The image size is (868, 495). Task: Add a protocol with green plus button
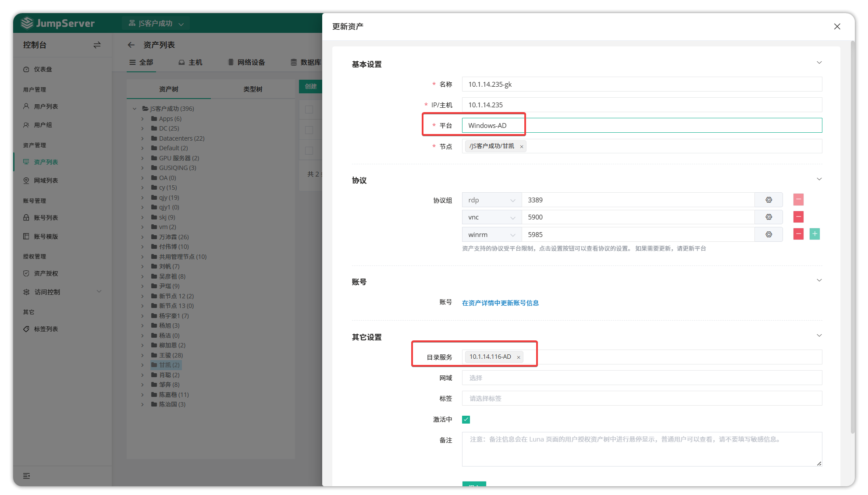[815, 234]
